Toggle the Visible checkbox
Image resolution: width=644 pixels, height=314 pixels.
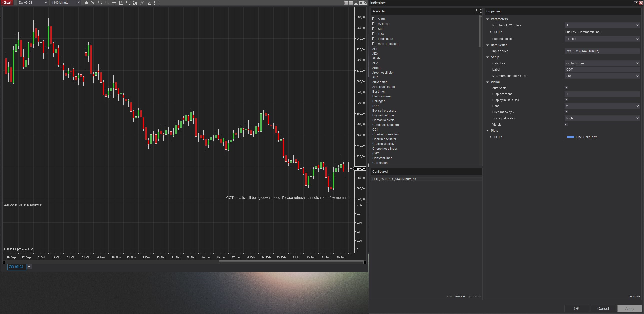566,124
